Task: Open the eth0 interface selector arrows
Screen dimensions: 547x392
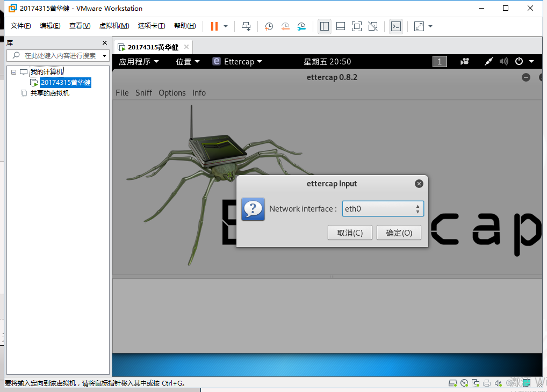Action: pos(418,209)
